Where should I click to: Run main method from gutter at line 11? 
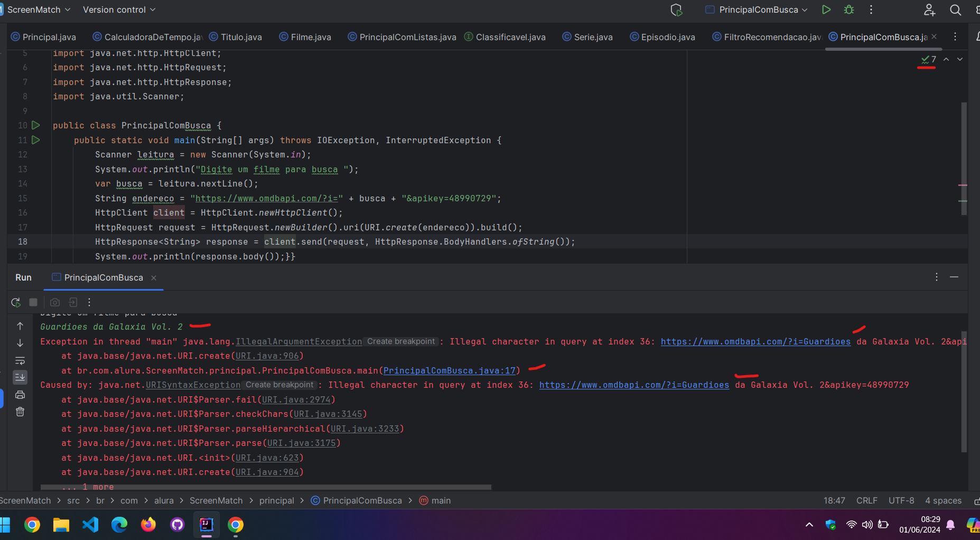pyautogui.click(x=36, y=140)
